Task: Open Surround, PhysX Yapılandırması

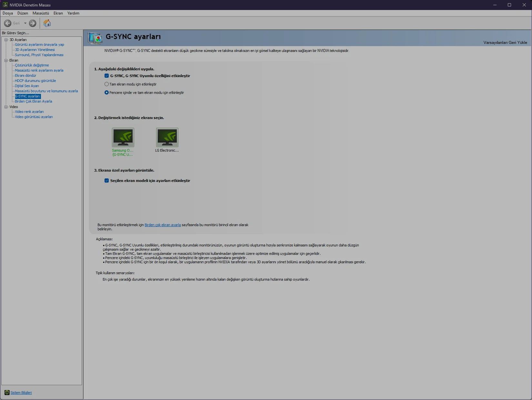Action: tap(39, 55)
